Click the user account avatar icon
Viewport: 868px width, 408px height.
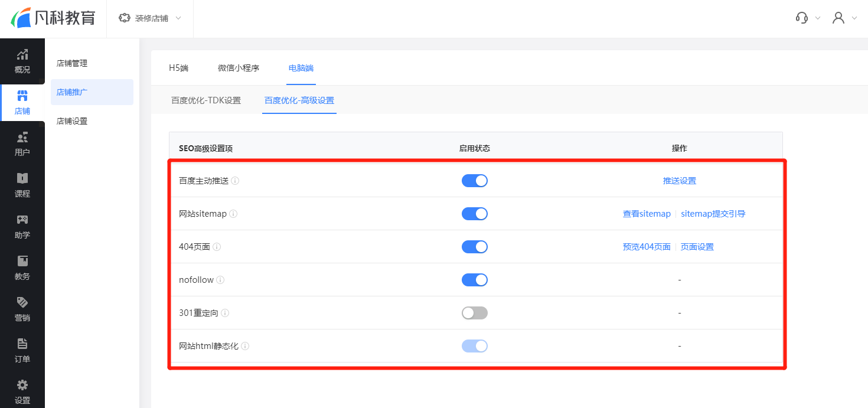[x=838, y=18]
